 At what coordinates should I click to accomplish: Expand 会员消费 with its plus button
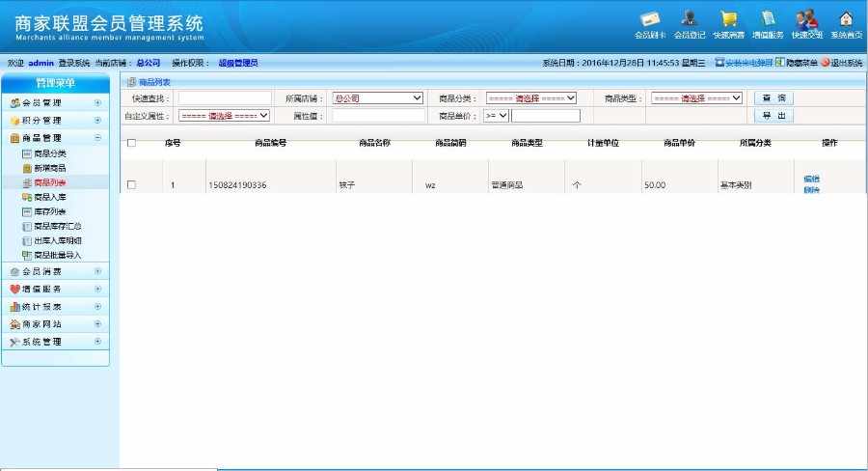[98, 271]
